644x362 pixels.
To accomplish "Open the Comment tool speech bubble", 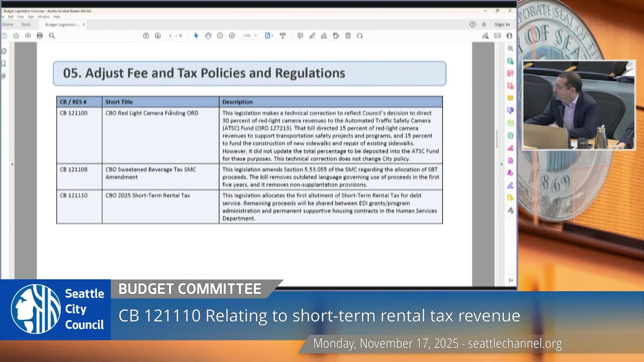I will point(300,36).
